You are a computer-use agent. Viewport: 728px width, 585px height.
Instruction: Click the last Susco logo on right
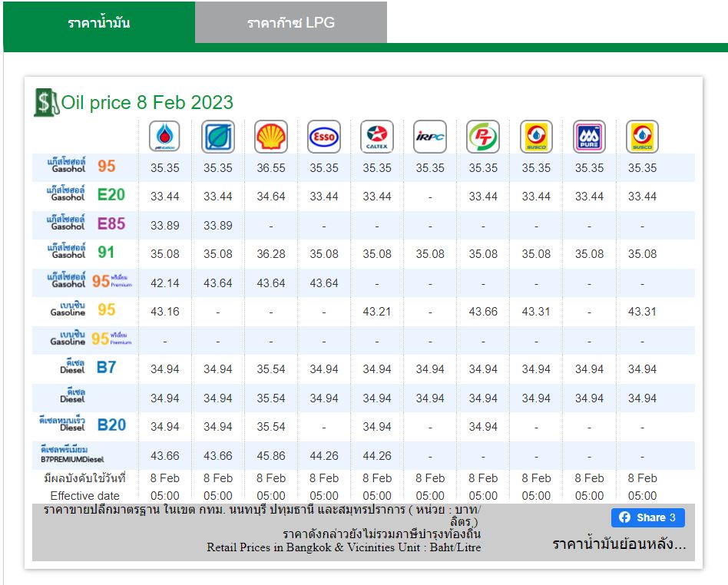pos(642,137)
